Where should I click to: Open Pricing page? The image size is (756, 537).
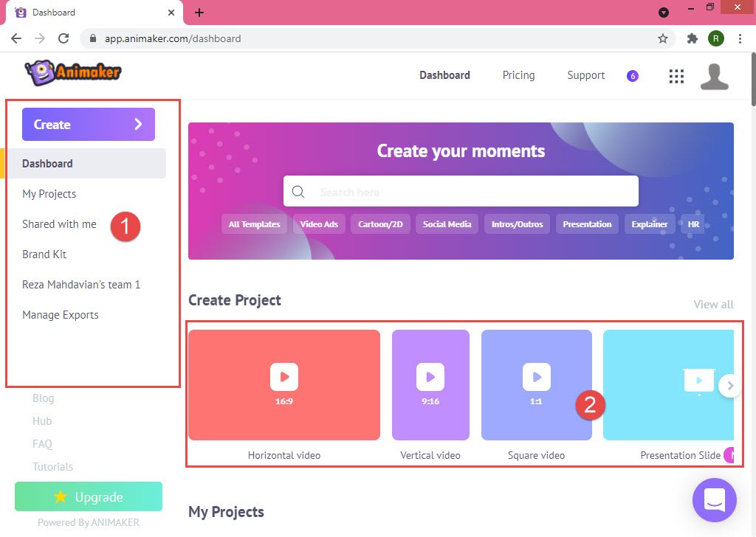point(518,75)
